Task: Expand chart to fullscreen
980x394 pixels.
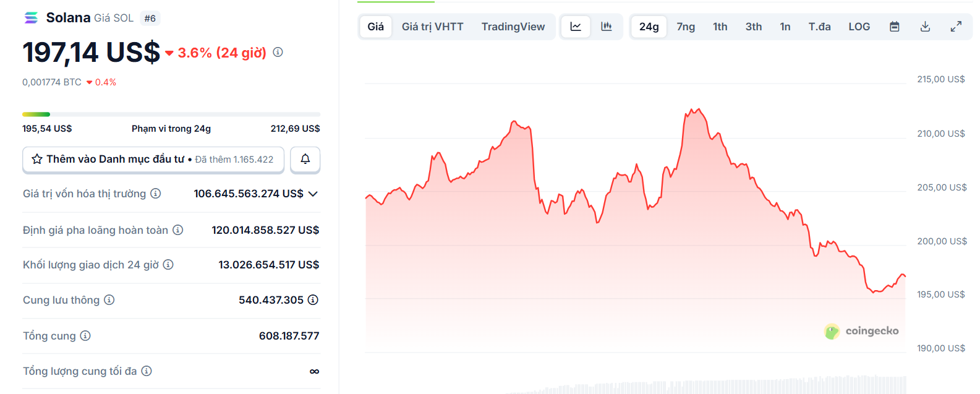Action: coord(956,27)
